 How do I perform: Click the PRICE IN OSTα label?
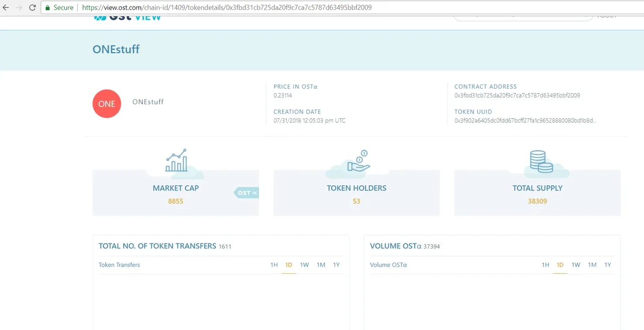[x=296, y=87]
